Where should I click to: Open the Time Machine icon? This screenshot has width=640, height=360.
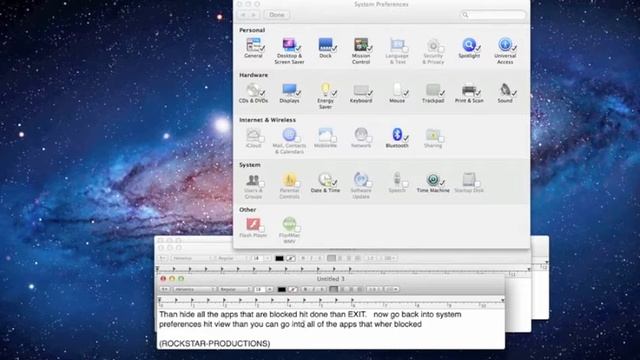[433, 179]
